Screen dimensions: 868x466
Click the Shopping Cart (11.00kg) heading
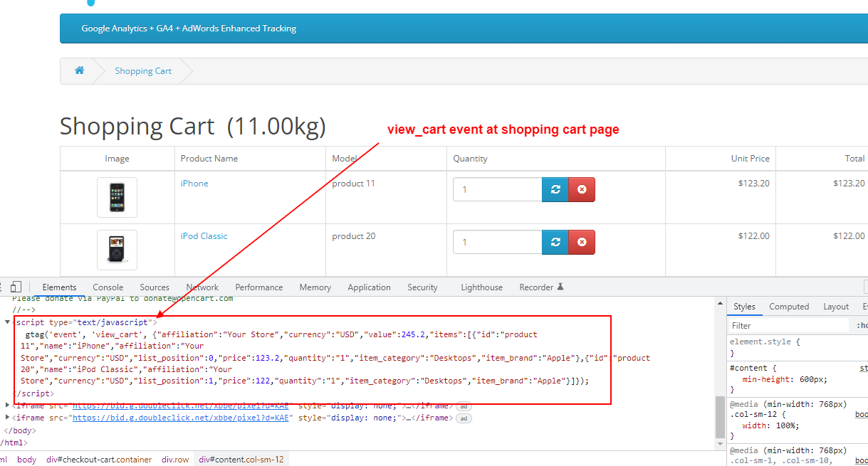click(x=193, y=127)
